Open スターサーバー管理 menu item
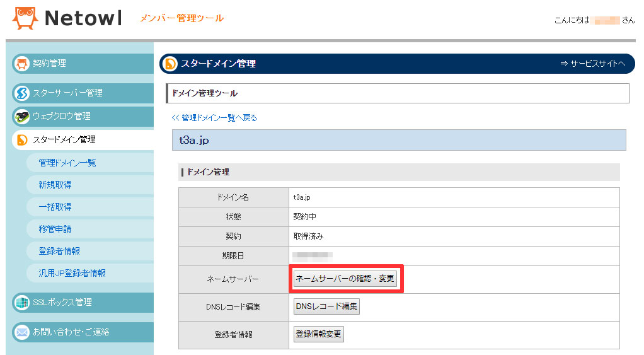Image resolution: width=644 pixels, height=355 pixels. (83, 93)
